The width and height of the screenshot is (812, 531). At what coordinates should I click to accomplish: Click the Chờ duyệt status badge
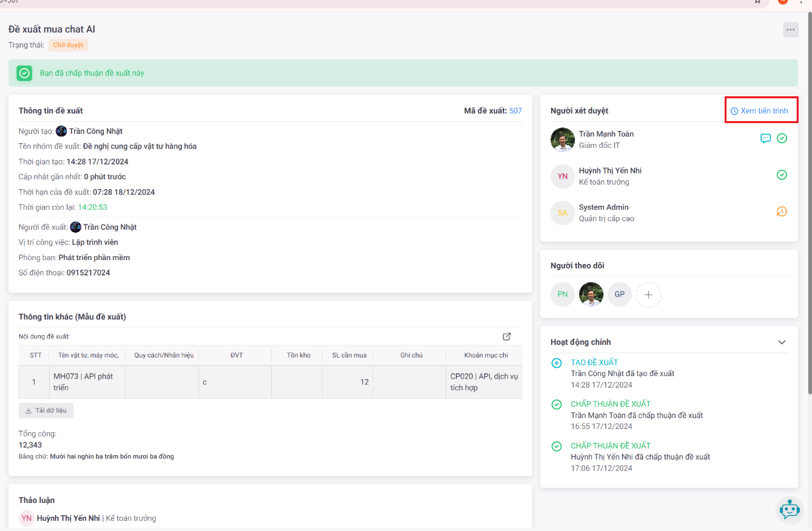pos(68,45)
